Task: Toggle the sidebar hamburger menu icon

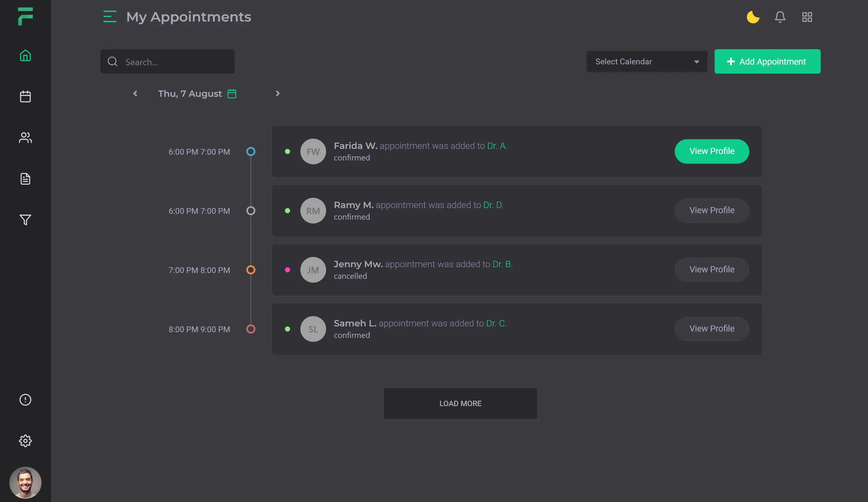Action: tap(110, 16)
